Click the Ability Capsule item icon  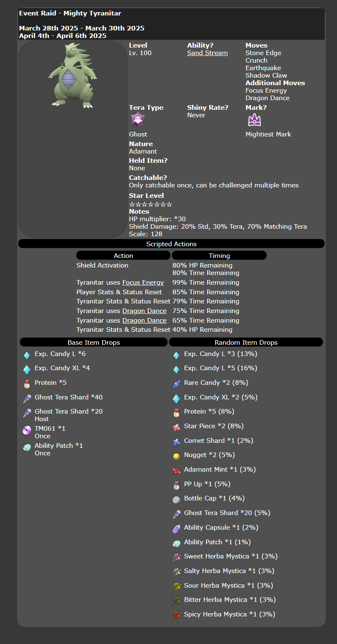pos(176,529)
